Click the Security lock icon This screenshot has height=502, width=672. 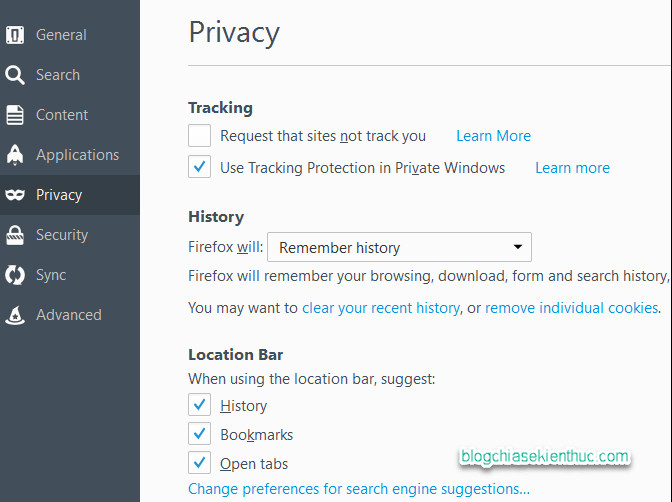point(15,235)
